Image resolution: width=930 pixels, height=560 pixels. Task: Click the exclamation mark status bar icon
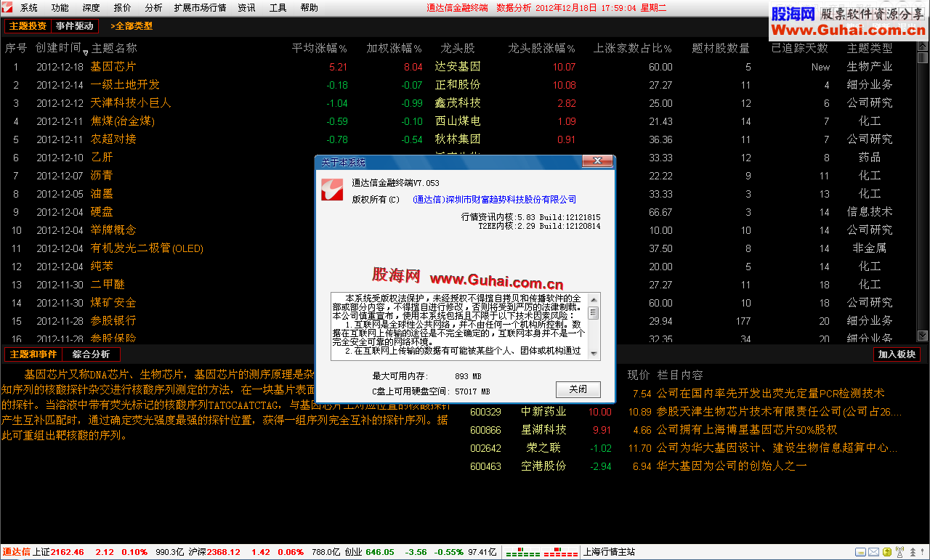922,552
